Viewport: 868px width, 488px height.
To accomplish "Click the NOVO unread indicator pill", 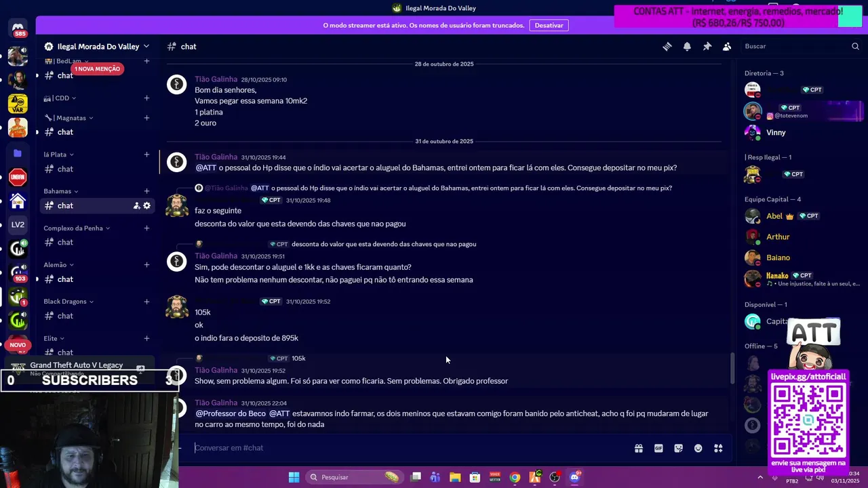I will [18, 345].
